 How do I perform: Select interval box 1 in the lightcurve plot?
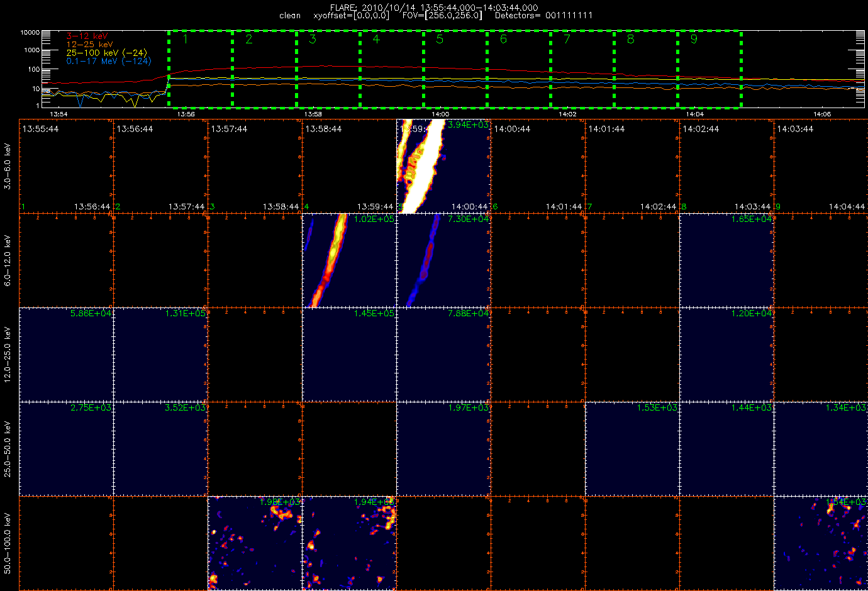point(200,69)
